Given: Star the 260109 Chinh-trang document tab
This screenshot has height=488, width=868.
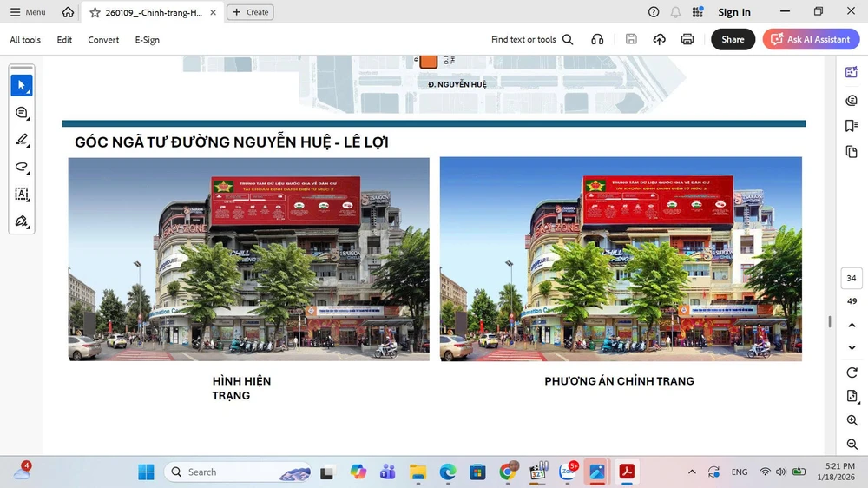Looking at the screenshot, I should (x=95, y=13).
